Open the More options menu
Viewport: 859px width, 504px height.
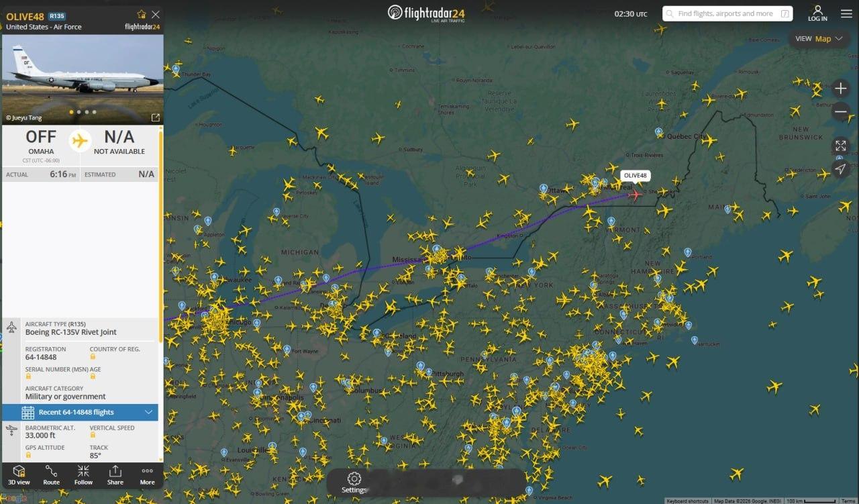click(x=148, y=474)
